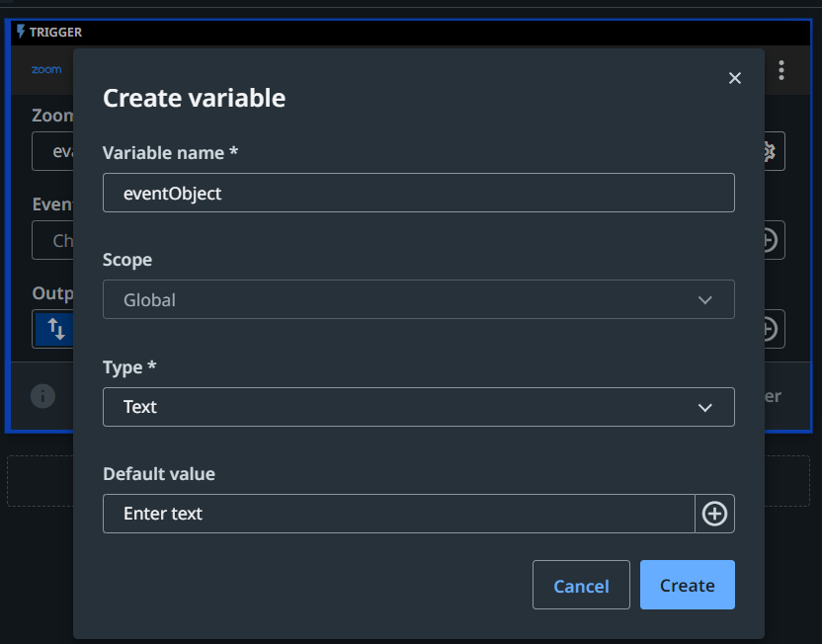Open the gear settings icon on the Zoom field
The image size is (822, 644).
[770, 150]
